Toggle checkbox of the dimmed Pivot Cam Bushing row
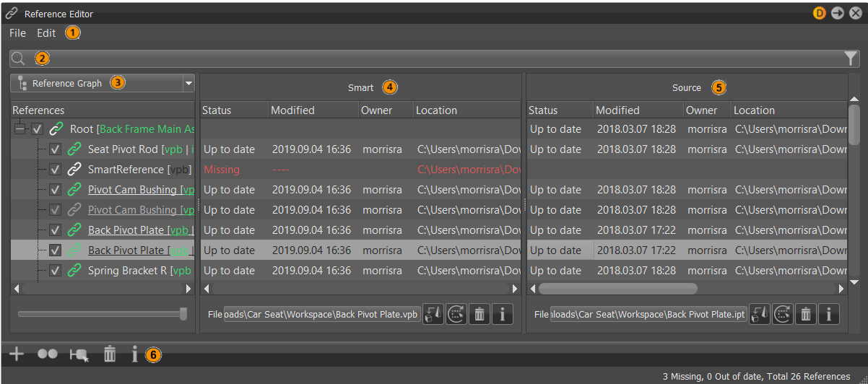 point(55,210)
